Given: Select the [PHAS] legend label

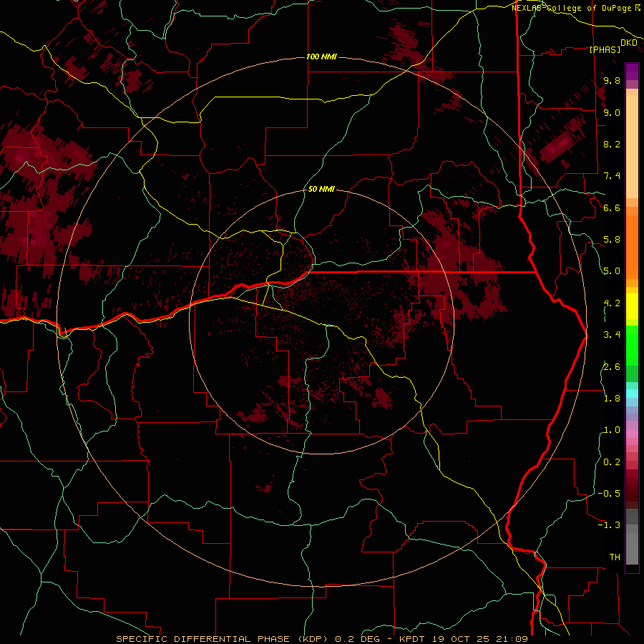Looking at the screenshot, I should click(x=605, y=50).
